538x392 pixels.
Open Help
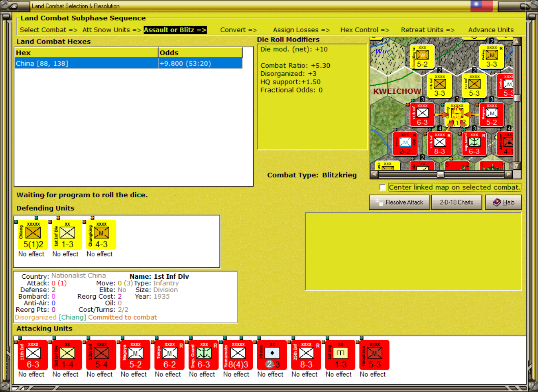503,202
